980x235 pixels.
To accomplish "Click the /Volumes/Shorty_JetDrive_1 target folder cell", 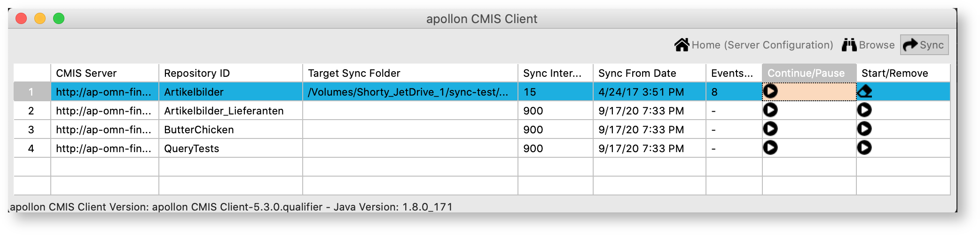I will [410, 92].
